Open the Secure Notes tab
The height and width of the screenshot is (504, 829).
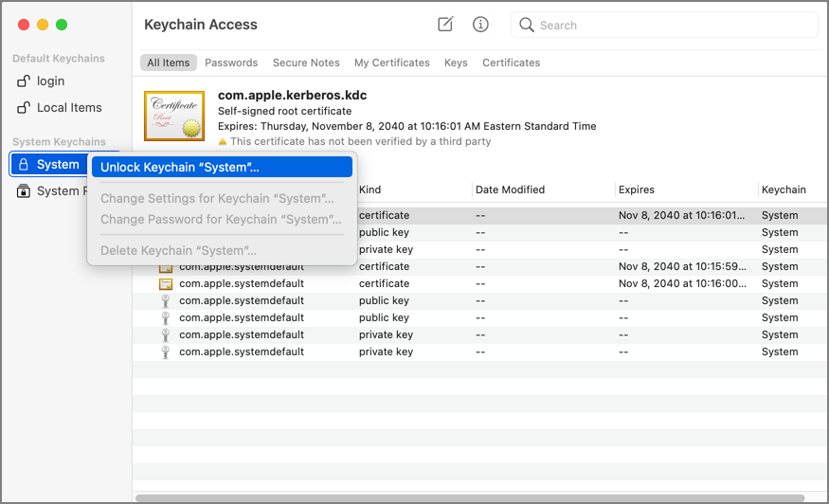(x=306, y=63)
